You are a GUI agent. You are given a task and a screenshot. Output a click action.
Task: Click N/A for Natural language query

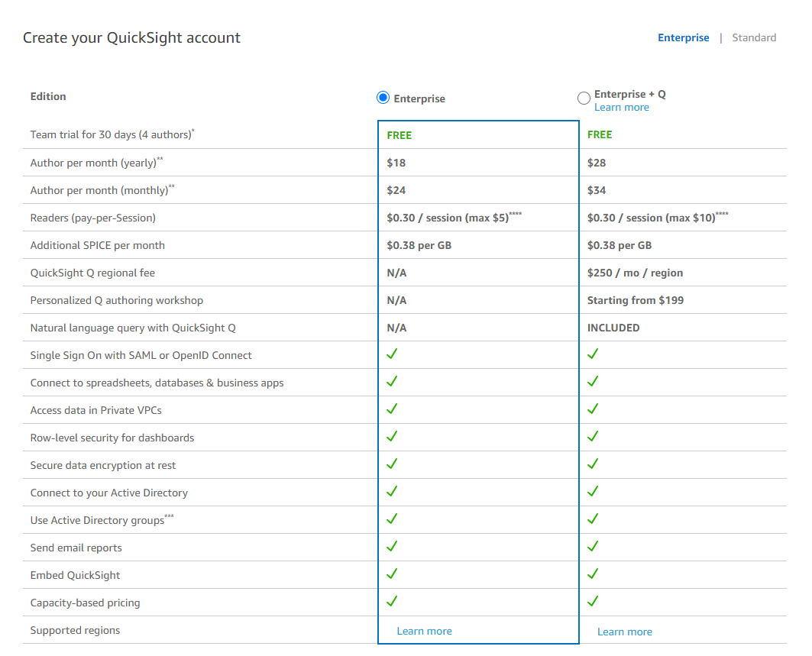tap(396, 328)
